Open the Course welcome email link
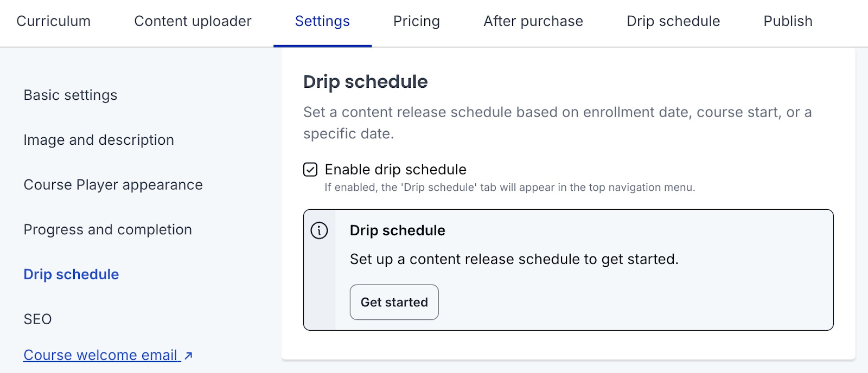This screenshot has height=373, width=868. point(101,355)
